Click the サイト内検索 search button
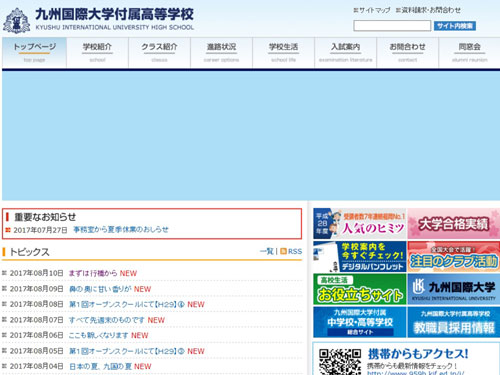This screenshot has width=500, height=375. (x=455, y=26)
